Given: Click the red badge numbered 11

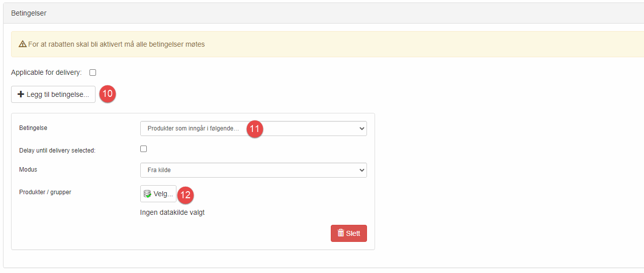Looking at the screenshot, I should point(255,129).
